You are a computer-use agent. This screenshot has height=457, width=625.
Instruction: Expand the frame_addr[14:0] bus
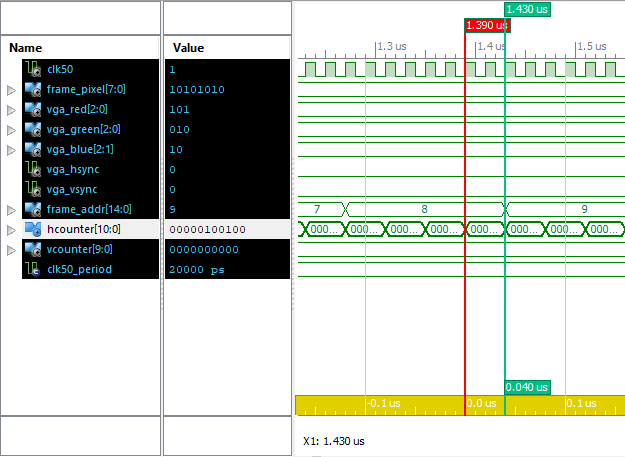point(12,210)
